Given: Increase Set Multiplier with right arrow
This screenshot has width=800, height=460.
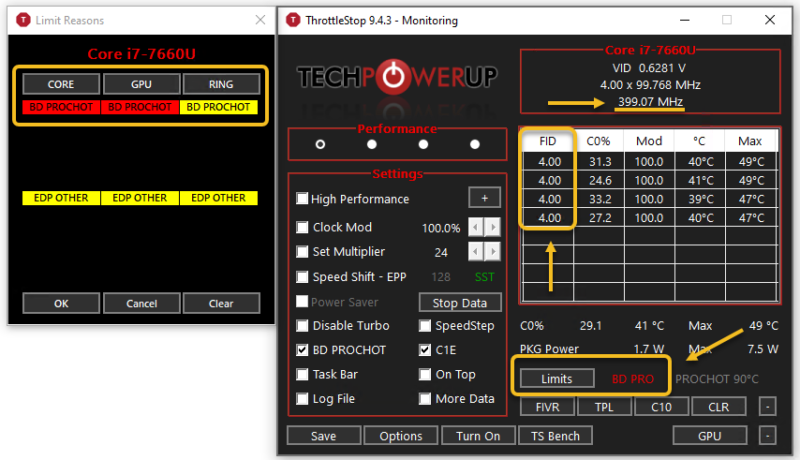Looking at the screenshot, I should tap(492, 252).
